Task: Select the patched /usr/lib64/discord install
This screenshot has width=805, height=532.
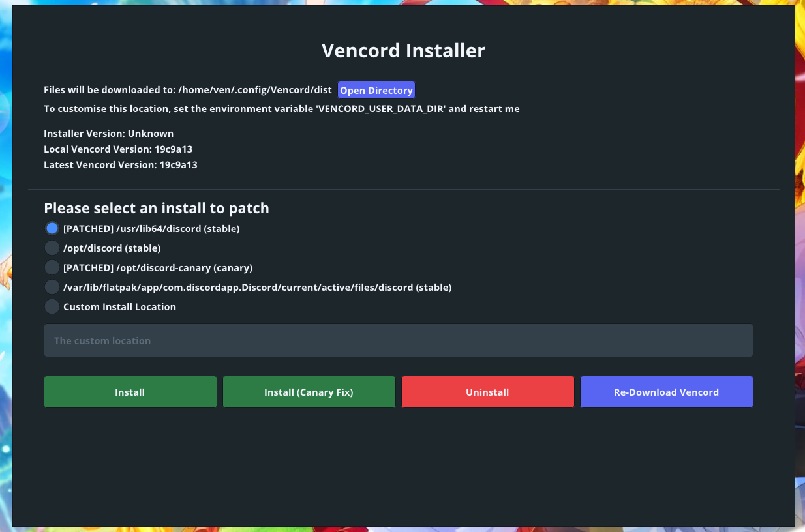Action: pos(52,228)
